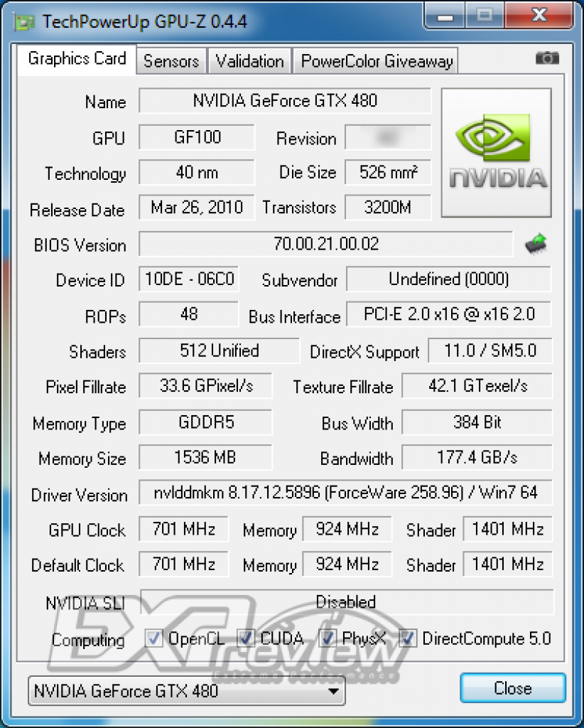Click the DirectX Support field 11.0 / SM5.0
Image resolution: width=584 pixels, height=728 pixels.
pos(490,350)
